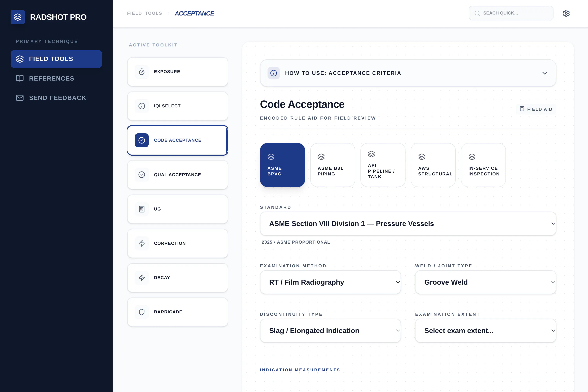Click the '2025 • ASME PROPORTIONAL' note

296,242
